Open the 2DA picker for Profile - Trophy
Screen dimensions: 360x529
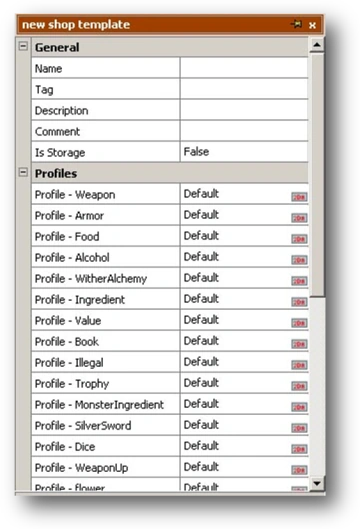pos(299,386)
